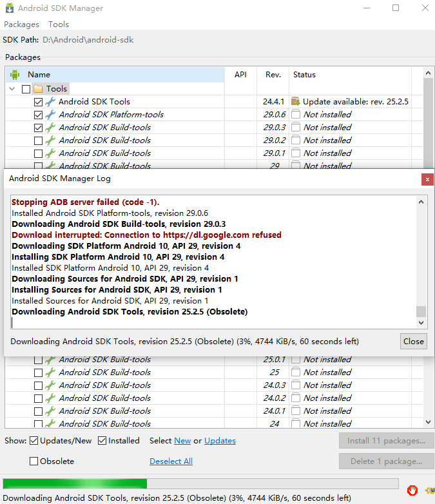Open the Packages menu

pos(21,24)
